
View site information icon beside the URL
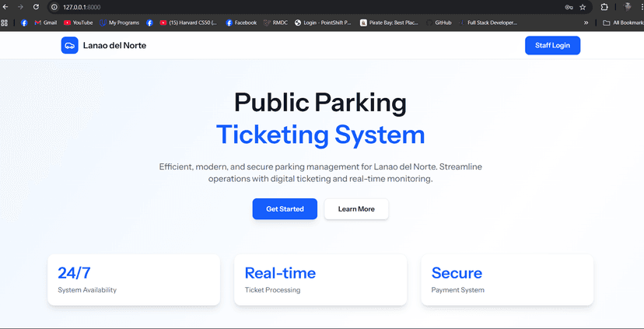[54, 7]
